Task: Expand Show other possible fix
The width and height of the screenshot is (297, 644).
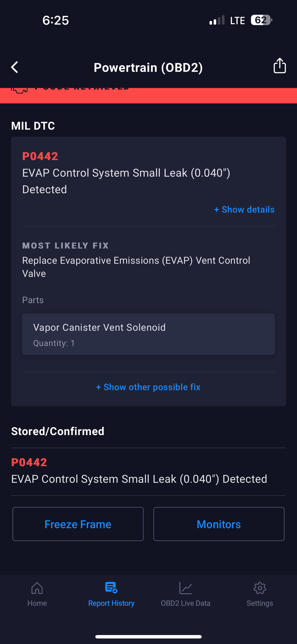Action: tap(148, 387)
